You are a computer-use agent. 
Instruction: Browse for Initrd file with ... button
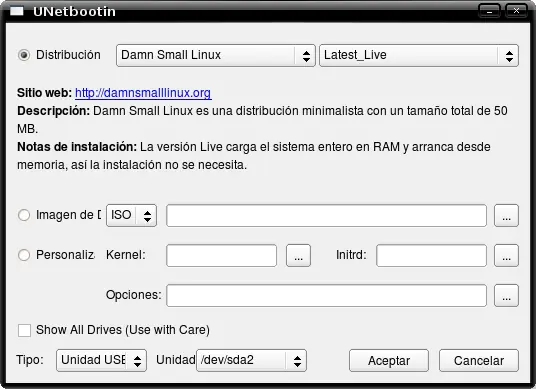[x=506, y=255]
